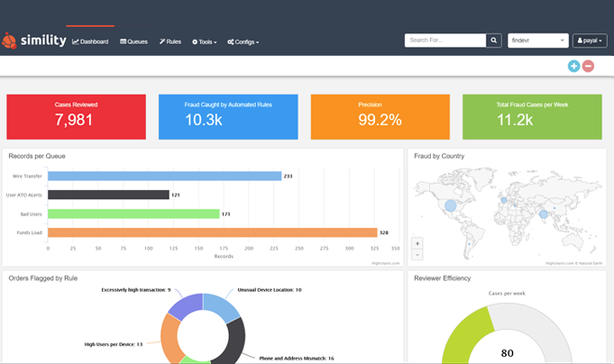614x364 pixels.
Task: Select the User ATO Alerts bar
Action: pos(109,195)
